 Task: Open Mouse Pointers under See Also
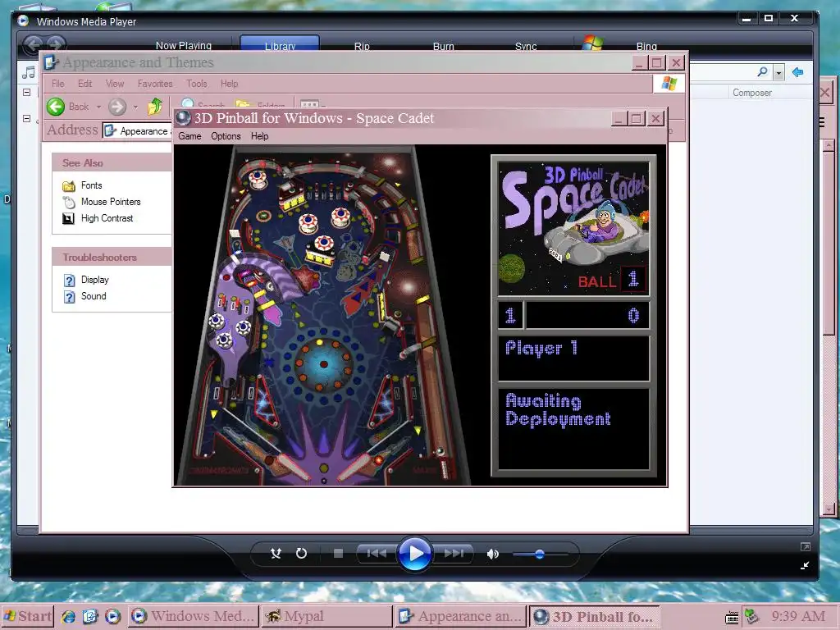pos(111,202)
